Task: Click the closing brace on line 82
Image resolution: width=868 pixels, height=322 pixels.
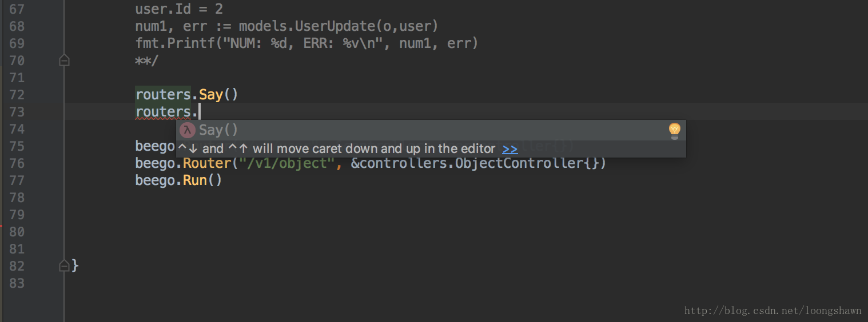Action: 75,265
